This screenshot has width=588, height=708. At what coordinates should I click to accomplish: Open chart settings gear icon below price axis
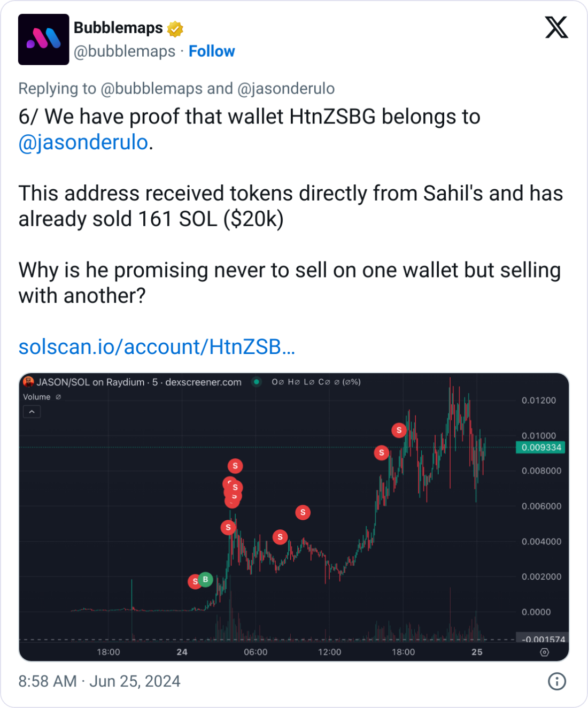[x=545, y=652]
